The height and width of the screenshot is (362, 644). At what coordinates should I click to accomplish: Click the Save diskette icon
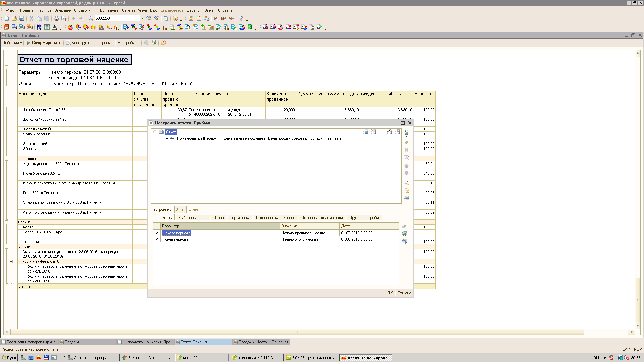(22, 18)
